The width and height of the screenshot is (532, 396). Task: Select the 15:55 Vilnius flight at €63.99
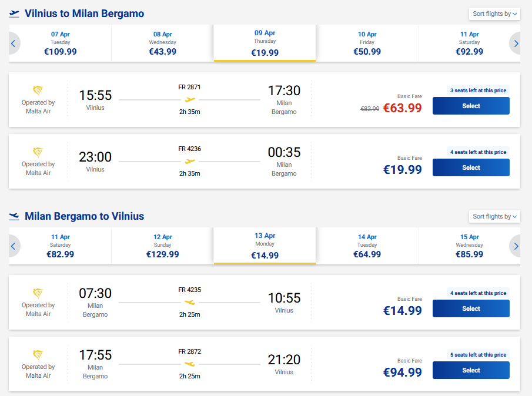coord(471,106)
